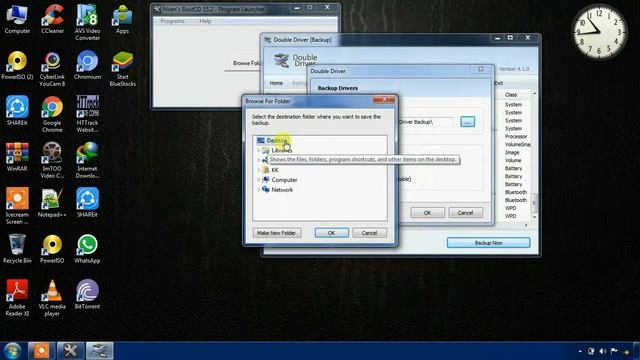Click the browse (...) destination button

pos(467,122)
